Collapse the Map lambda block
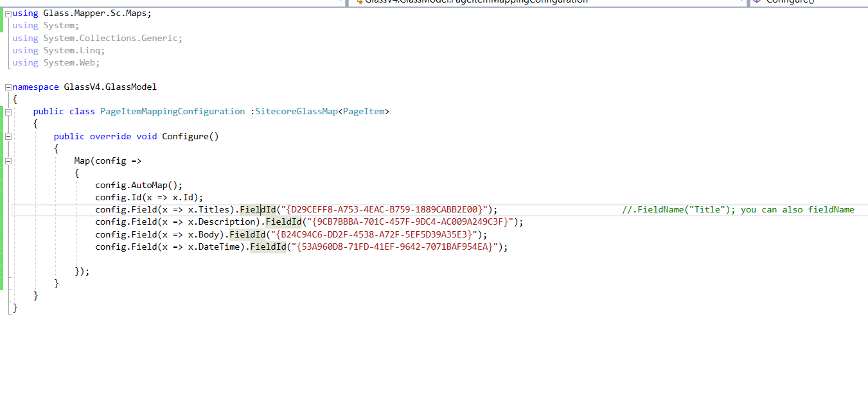The height and width of the screenshot is (398, 868). tap(8, 161)
